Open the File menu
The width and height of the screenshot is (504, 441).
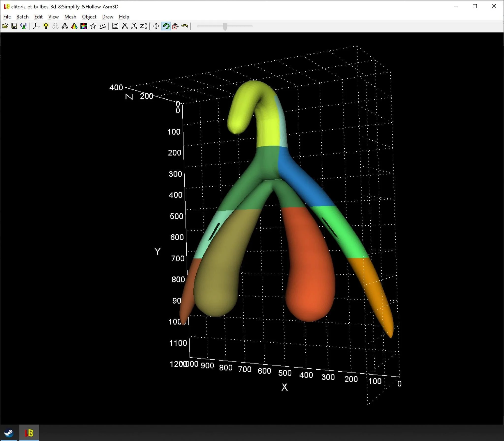pos(7,17)
